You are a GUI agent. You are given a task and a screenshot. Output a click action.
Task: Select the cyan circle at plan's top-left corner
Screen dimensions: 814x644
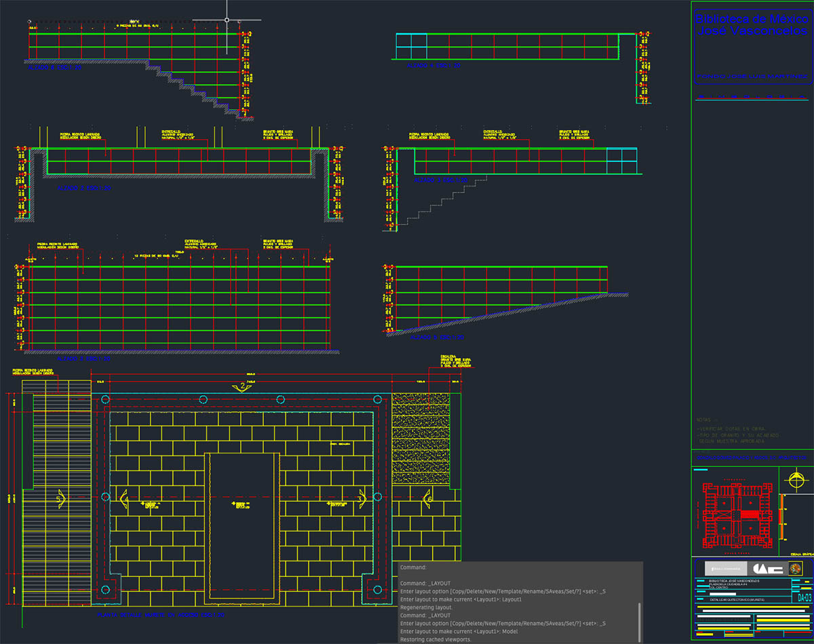(x=105, y=400)
